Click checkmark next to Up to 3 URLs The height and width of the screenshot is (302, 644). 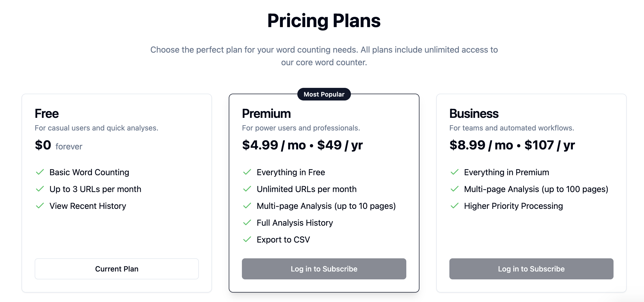40,189
